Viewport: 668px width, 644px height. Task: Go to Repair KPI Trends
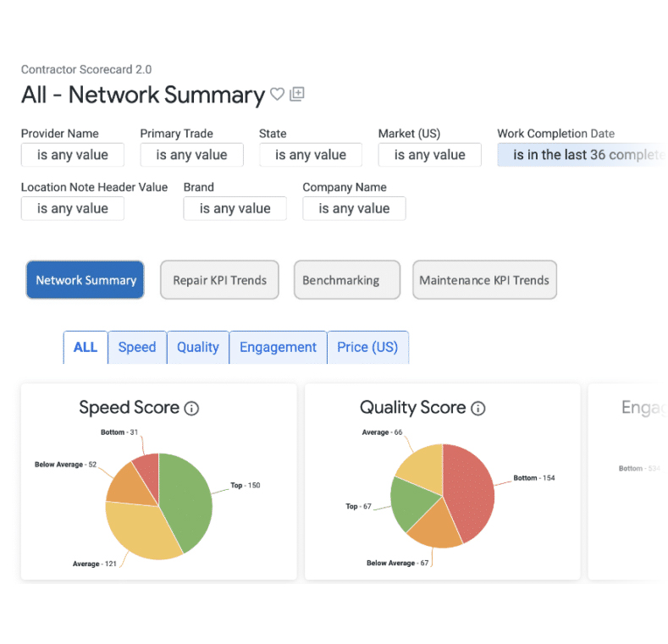(x=219, y=280)
